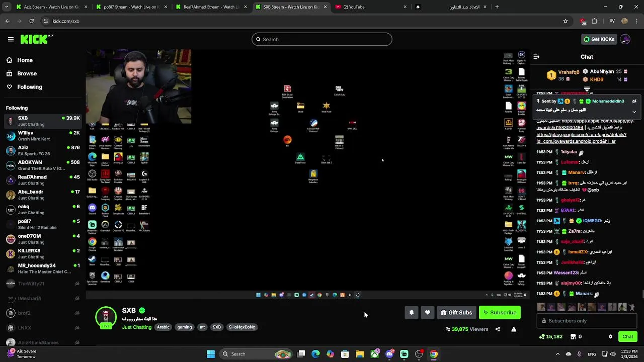
Task: Select the Arabic tag
Action: (163, 327)
